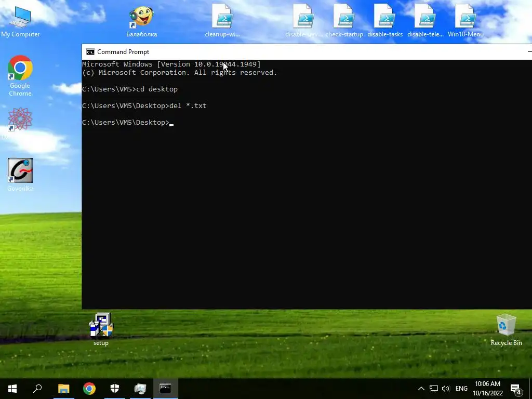
Task: Select the Recycle Bin icon
Action: point(506,330)
